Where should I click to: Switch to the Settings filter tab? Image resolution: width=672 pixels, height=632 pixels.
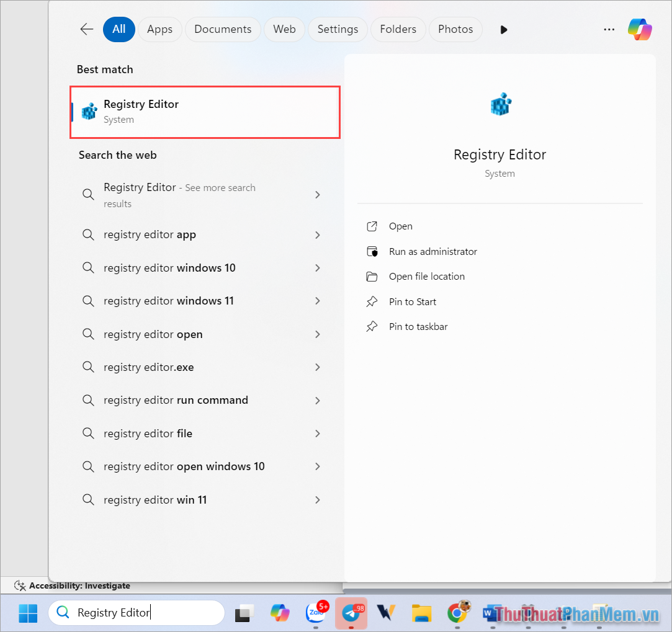pos(338,29)
